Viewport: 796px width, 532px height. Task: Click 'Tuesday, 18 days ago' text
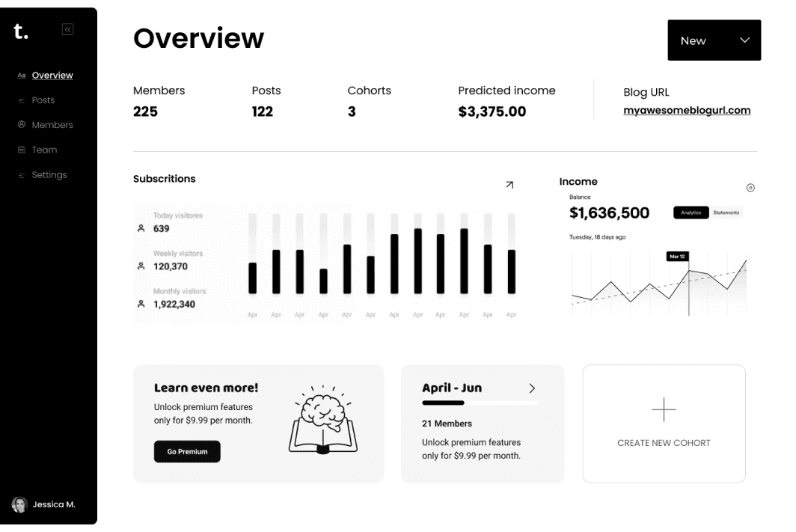597,237
